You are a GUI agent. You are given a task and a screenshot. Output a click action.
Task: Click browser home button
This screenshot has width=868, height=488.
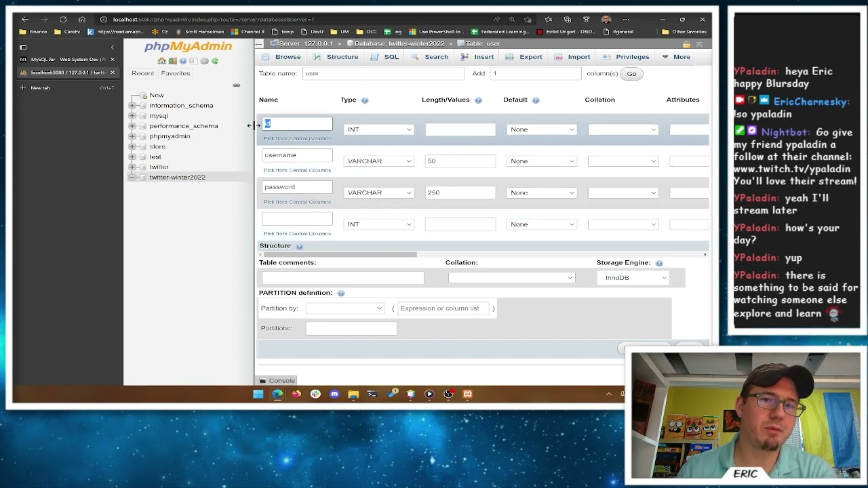[82, 19]
